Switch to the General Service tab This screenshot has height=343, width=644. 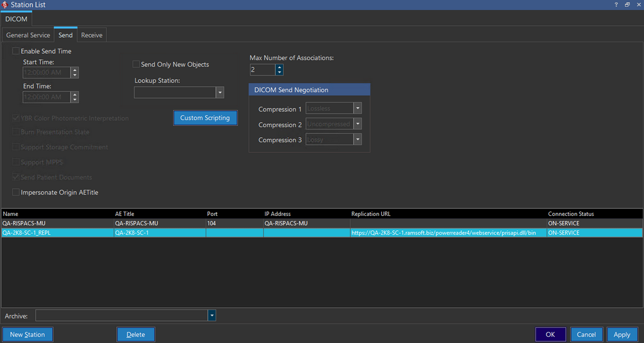coord(28,35)
